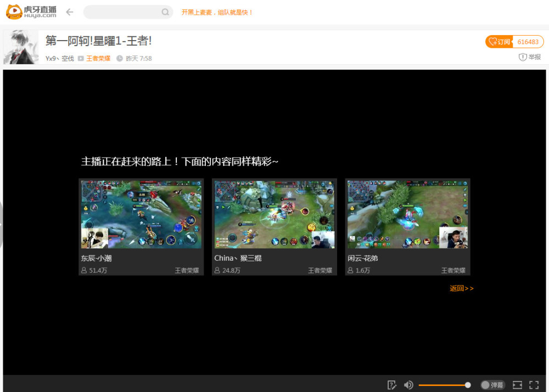The image size is (549, 392).
Task: Set the volume slider level
Action: [445, 385]
